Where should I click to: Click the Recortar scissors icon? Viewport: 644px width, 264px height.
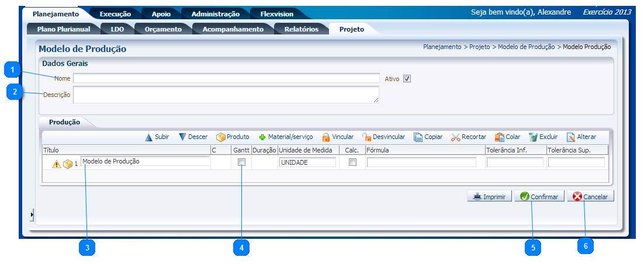456,137
